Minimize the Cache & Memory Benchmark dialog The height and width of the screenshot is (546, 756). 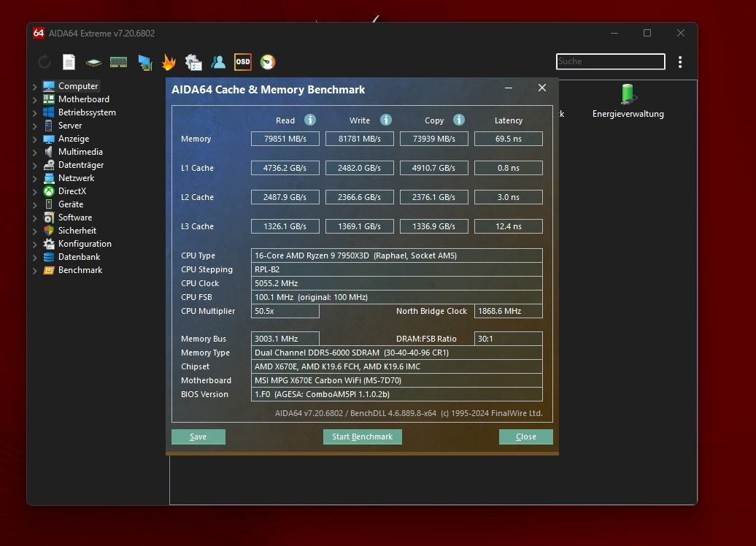[x=509, y=88]
